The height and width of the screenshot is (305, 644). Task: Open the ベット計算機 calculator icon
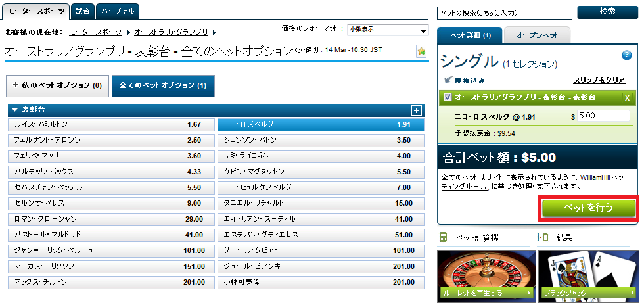coord(444,237)
